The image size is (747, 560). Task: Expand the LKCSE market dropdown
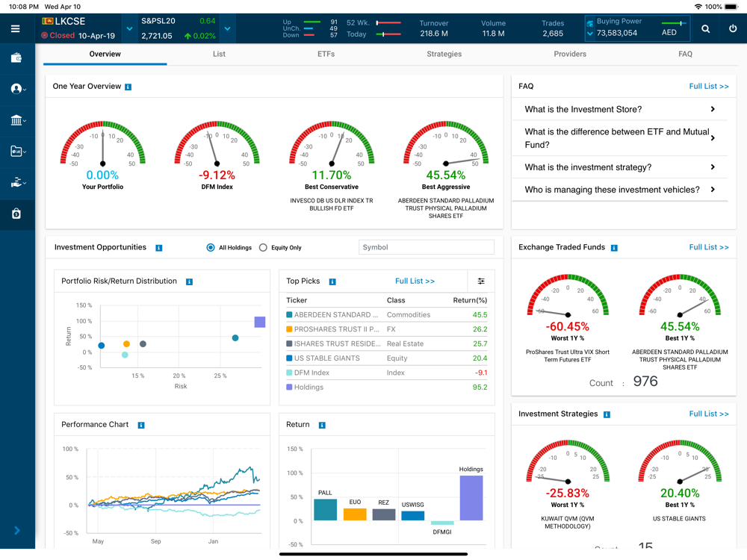click(129, 28)
